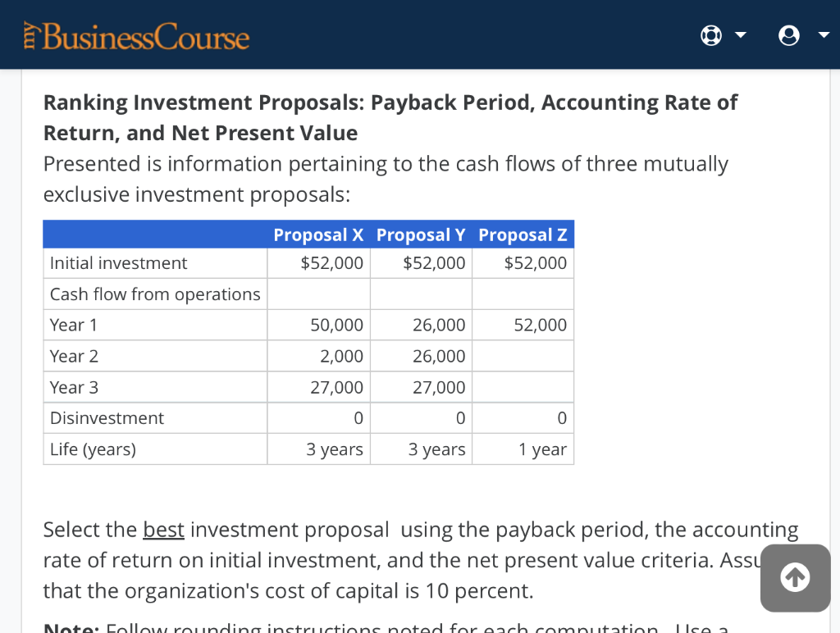Click the circular up-arrow floating button

point(794,577)
